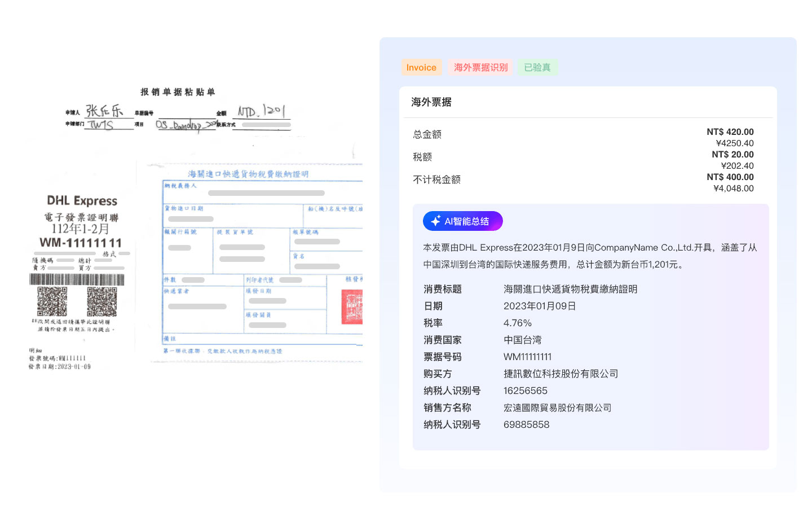Select the ¥202.40 tax conversion
Viewport: 812px width, 508px height.
coord(737,165)
